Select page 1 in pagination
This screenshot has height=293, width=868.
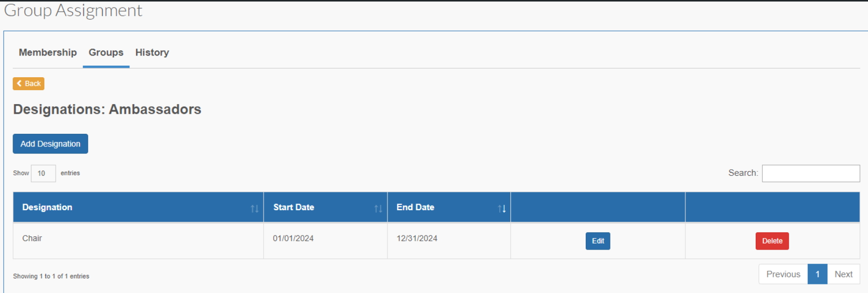tap(817, 274)
